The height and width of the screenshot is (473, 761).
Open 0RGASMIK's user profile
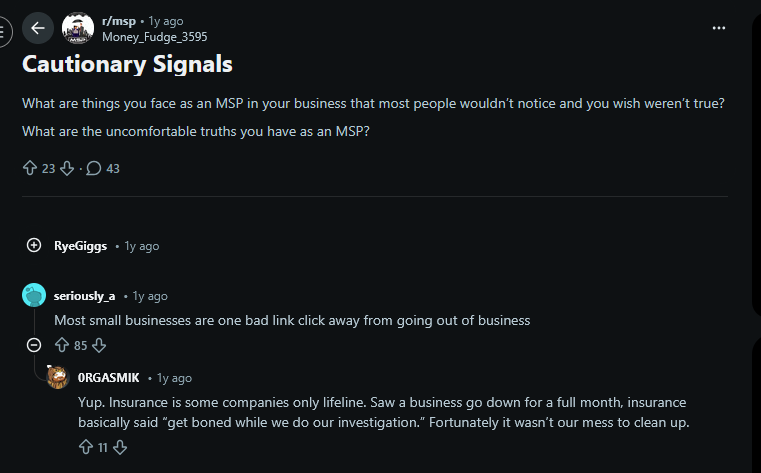click(107, 378)
